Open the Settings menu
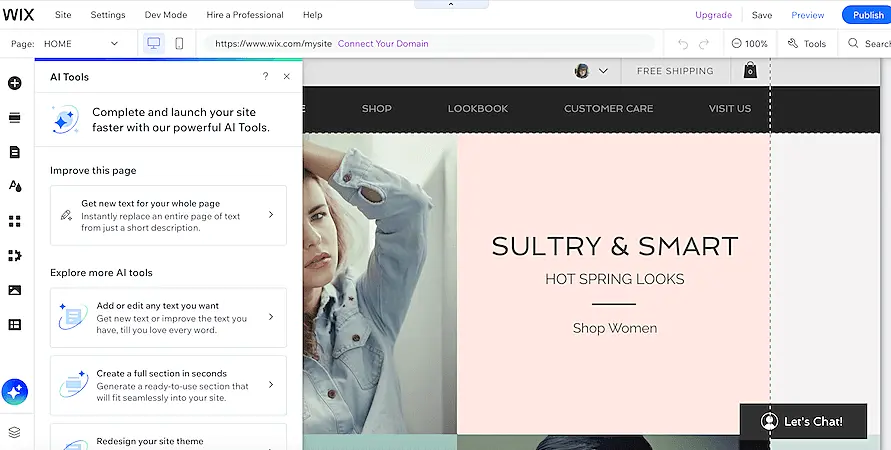The image size is (891, 450). point(108,15)
